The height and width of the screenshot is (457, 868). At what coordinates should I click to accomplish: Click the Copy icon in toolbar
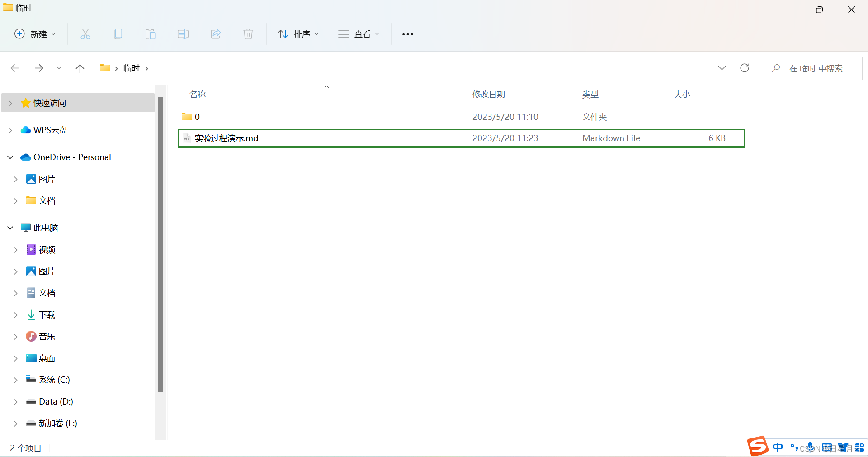click(x=118, y=34)
